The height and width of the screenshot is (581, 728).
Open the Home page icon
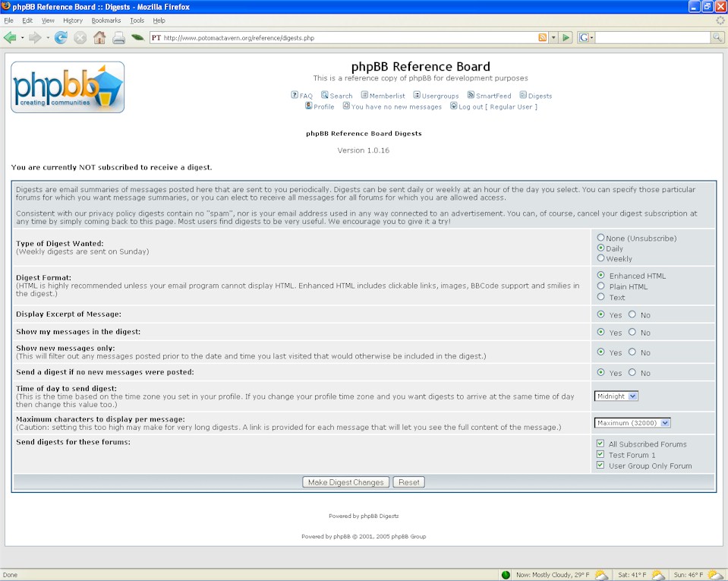tap(99, 38)
